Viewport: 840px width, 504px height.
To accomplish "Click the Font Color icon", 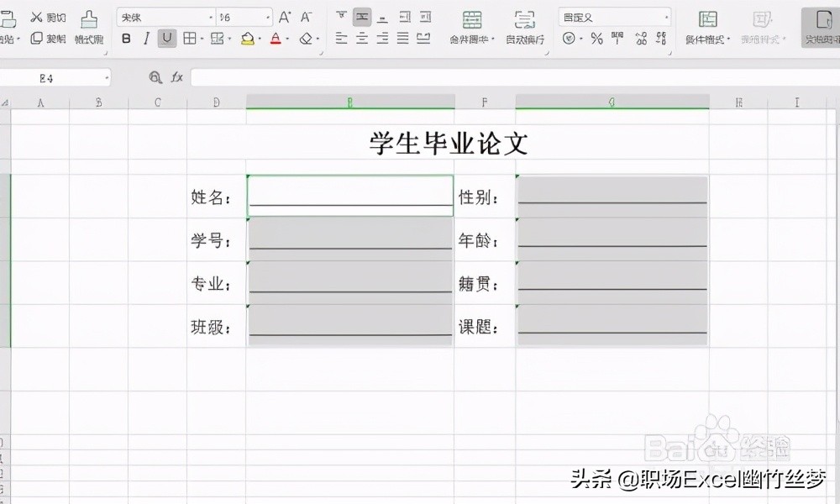I will 275,38.
